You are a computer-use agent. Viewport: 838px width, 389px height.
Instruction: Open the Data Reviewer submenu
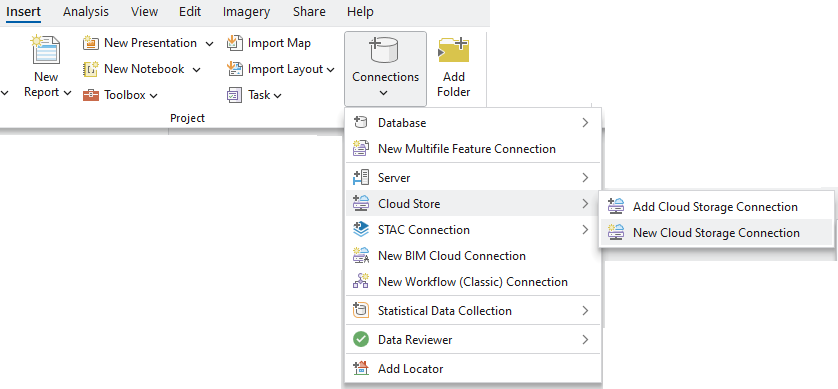[474, 339]
